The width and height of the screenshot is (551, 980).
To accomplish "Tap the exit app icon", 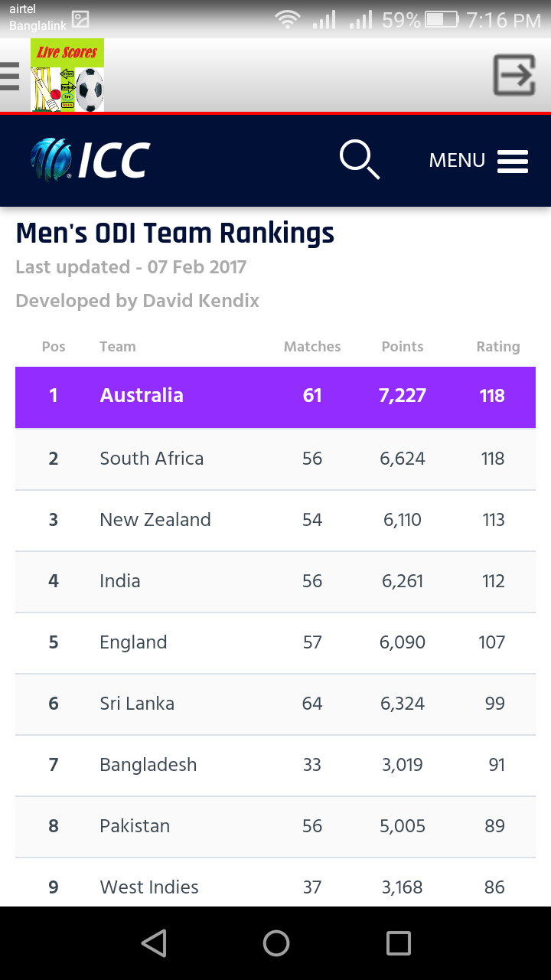I will tap(514, 75).
